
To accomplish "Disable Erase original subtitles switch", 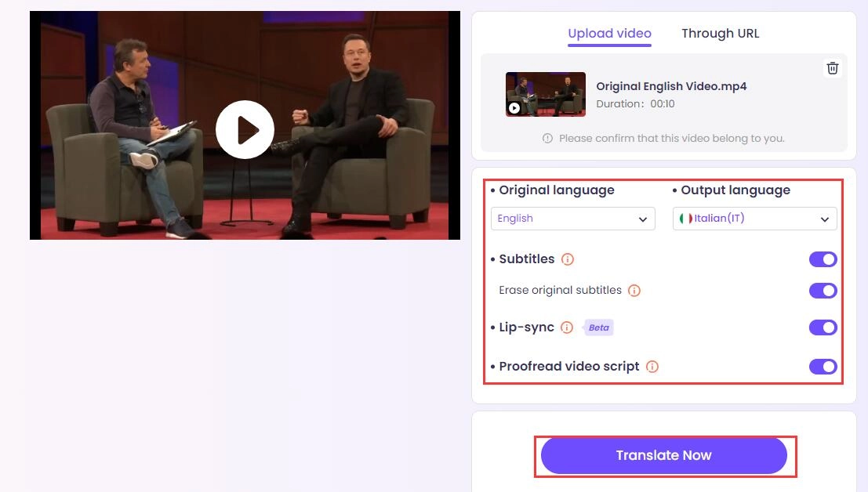I will tap(823, 291).
